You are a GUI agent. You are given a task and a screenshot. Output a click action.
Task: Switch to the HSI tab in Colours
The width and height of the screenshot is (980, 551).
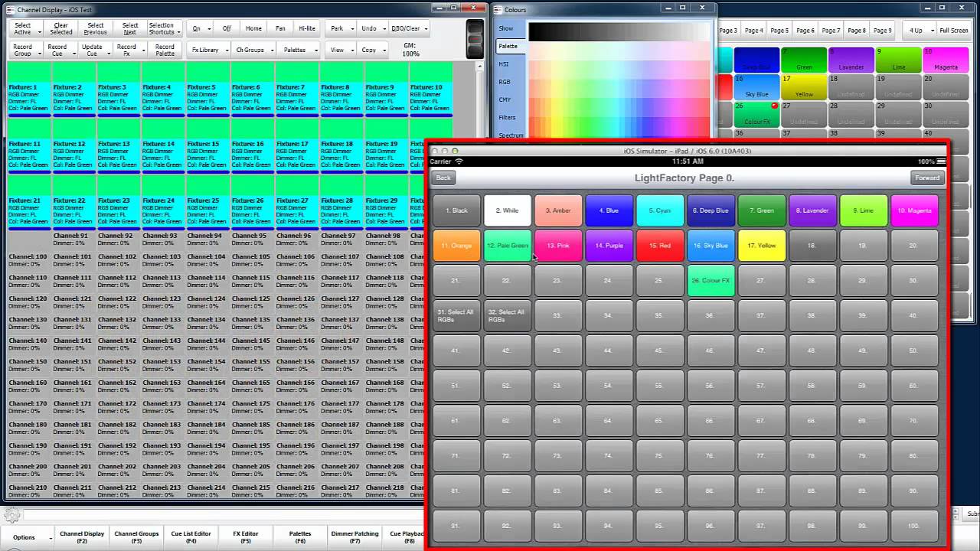tap(510, 64)
